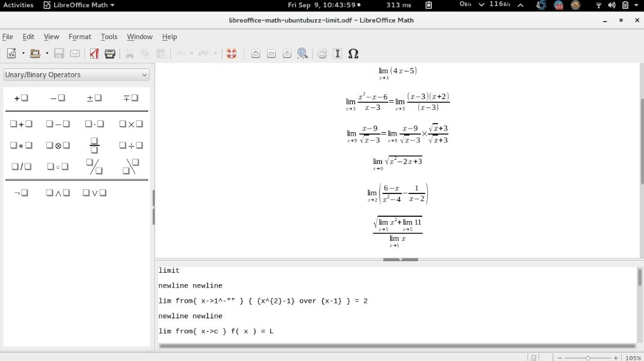This screenshot has height=361, width=644.
Task: Refresh the formula preview (update icon)
Action: coord(321,53)
